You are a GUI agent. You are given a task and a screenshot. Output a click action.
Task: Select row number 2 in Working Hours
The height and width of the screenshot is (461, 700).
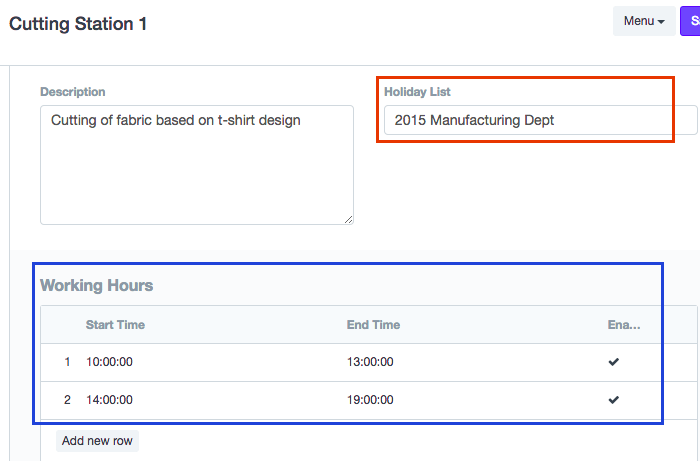tap(67, 400)
